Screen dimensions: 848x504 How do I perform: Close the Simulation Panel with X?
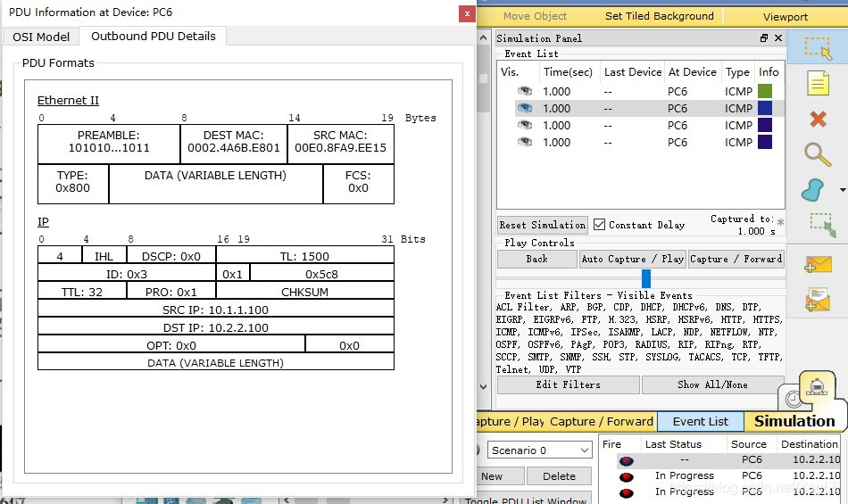tap(778, 37)
